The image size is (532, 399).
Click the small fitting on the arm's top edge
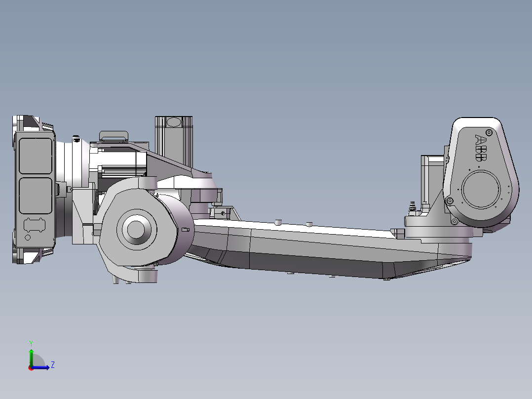[x=279, y=222]
